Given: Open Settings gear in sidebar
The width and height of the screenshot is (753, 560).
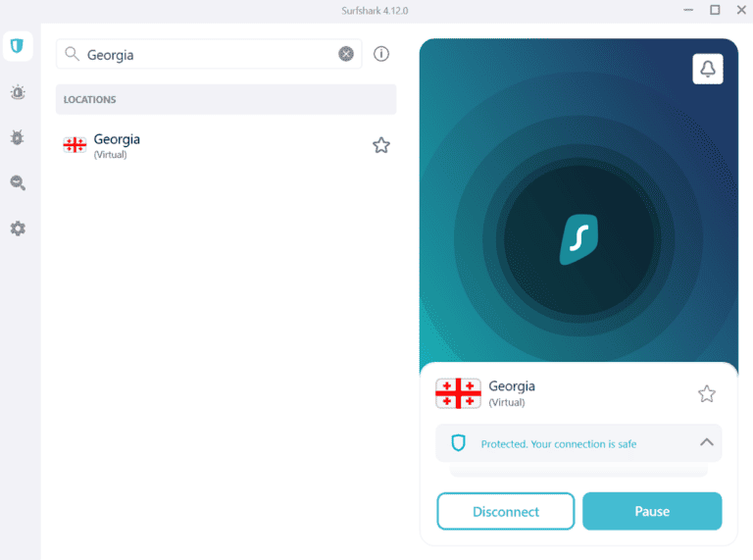Looking at the screenshot, I should (18, 229).
